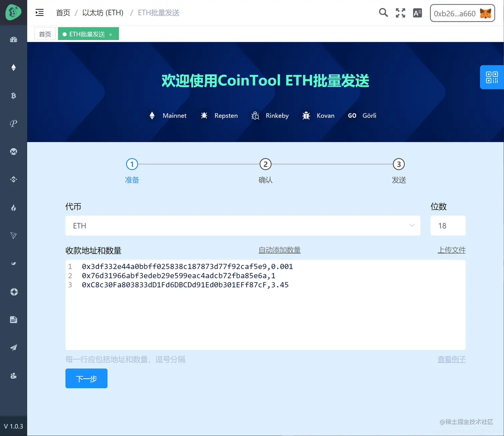504x436 pixels.
Task: Select the Monero coin icon in sidebar
Action: (13, 151)
